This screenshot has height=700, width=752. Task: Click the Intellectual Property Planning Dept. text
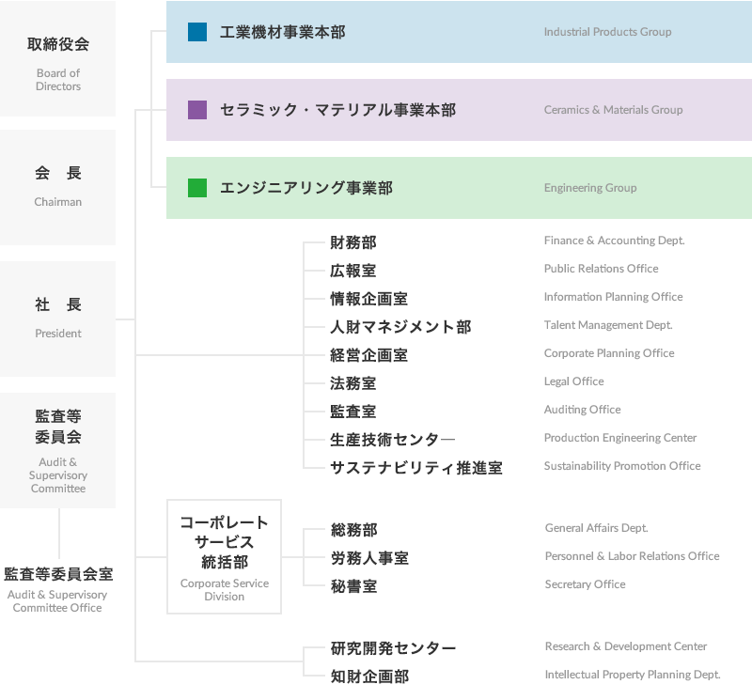[633, 675]
